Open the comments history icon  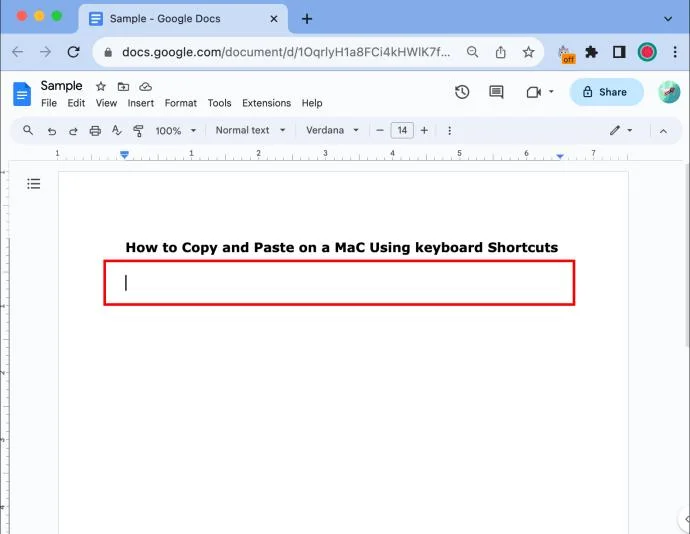[x=496, y=92]
